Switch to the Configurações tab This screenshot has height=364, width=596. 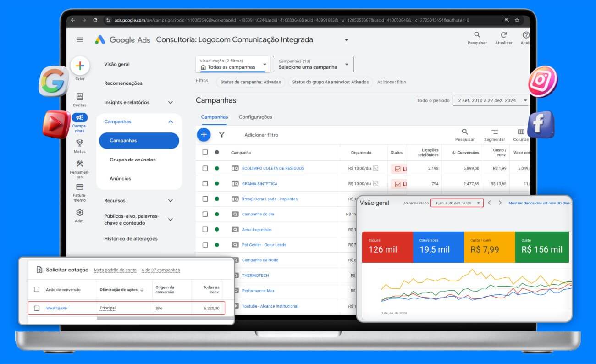click(x=255, y=117)
